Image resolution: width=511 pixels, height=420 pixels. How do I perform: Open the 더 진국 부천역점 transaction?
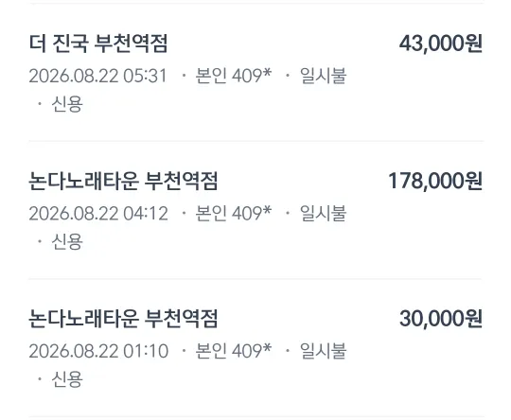pyautogui.click(x=98, y=44)
